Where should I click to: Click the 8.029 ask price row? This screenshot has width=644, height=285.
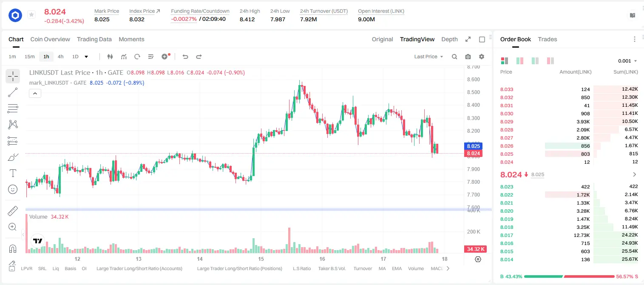coord(569,122)
